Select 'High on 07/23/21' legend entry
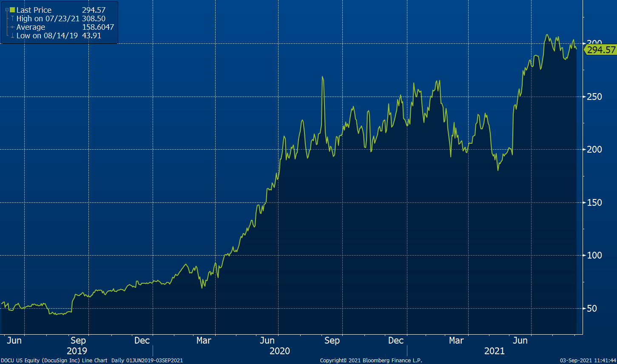617x364 pixels. [48, 19]
